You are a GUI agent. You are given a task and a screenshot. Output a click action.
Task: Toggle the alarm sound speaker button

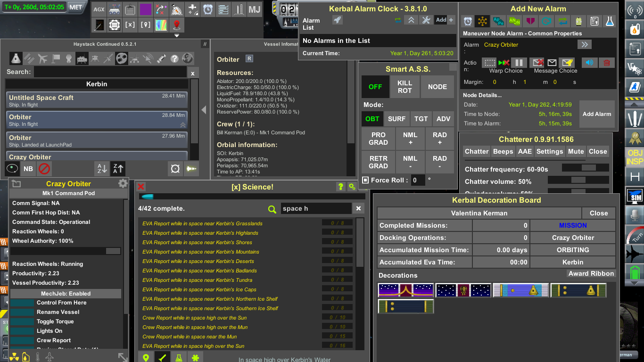589,62
